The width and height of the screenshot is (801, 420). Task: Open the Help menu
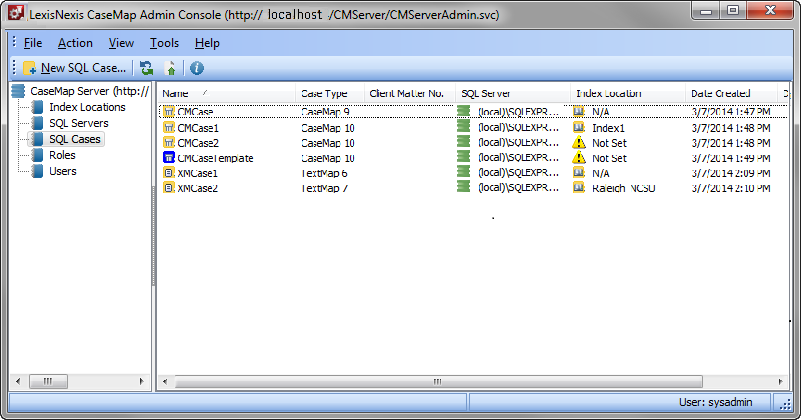[207, 43]
